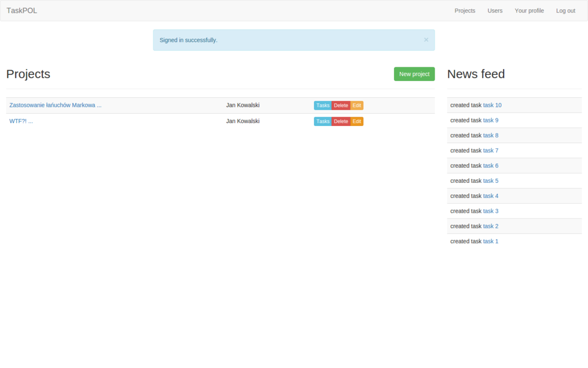The image size is (588, 368).
Task: Open the 'Zastosowanie łańuchów Markowa' project
Action: [55, 105]
